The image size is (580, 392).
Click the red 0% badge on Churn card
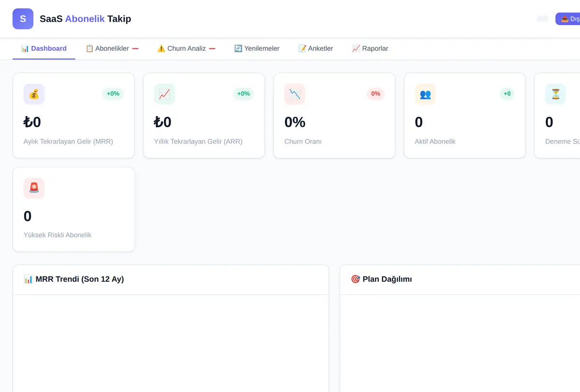[x=376, y=94]
